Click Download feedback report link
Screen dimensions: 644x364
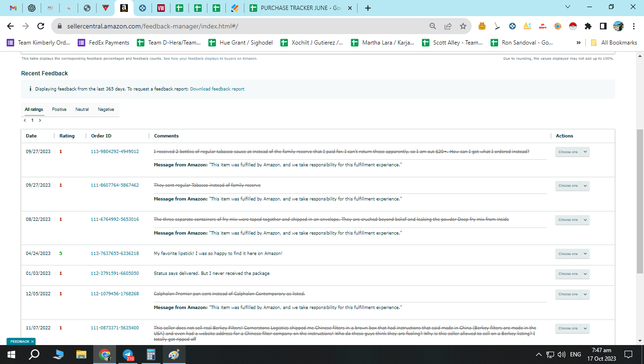[217, 89]
